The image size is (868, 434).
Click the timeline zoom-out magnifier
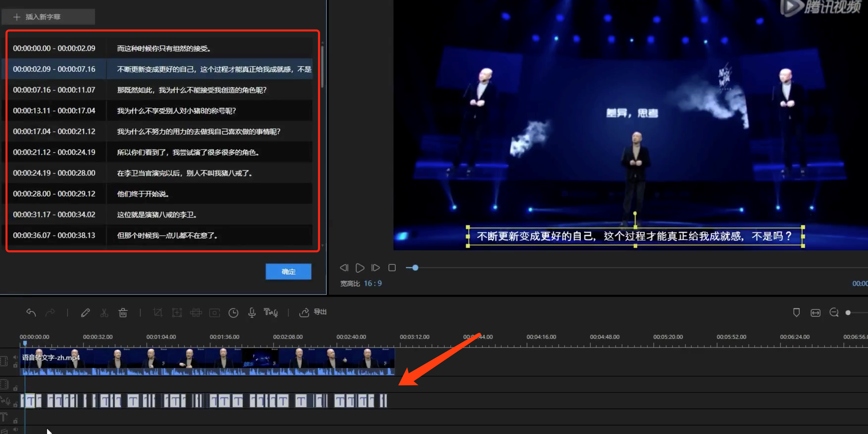pyautogui.click(x=834, y=312)
